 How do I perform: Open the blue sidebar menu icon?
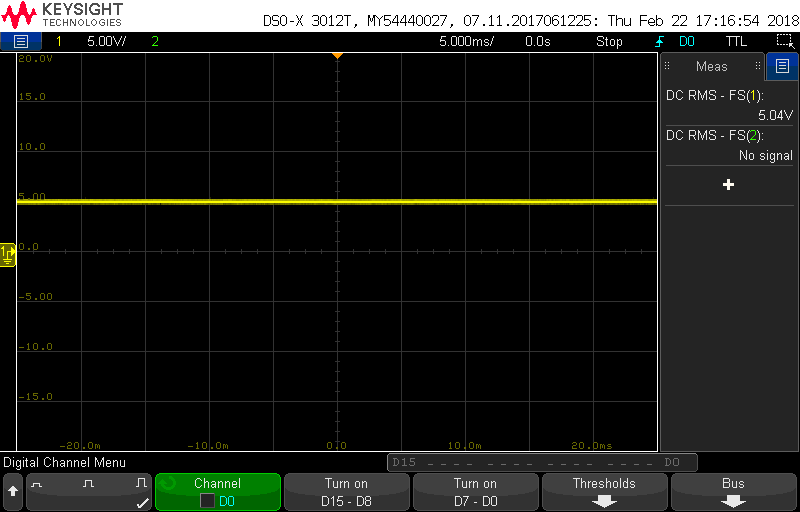(x=782, y=66)
